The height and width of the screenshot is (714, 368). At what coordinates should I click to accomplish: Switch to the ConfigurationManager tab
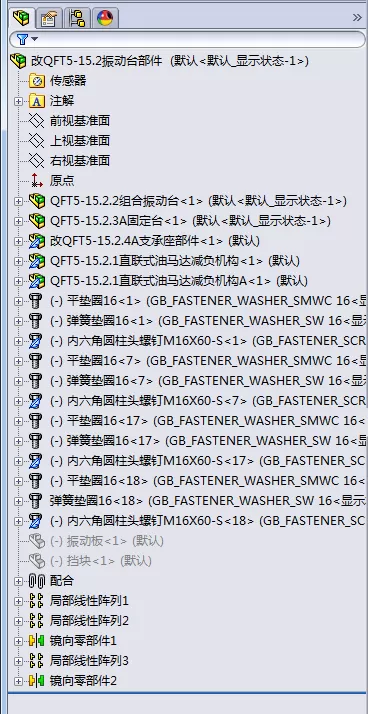click(x=77, y=18)
